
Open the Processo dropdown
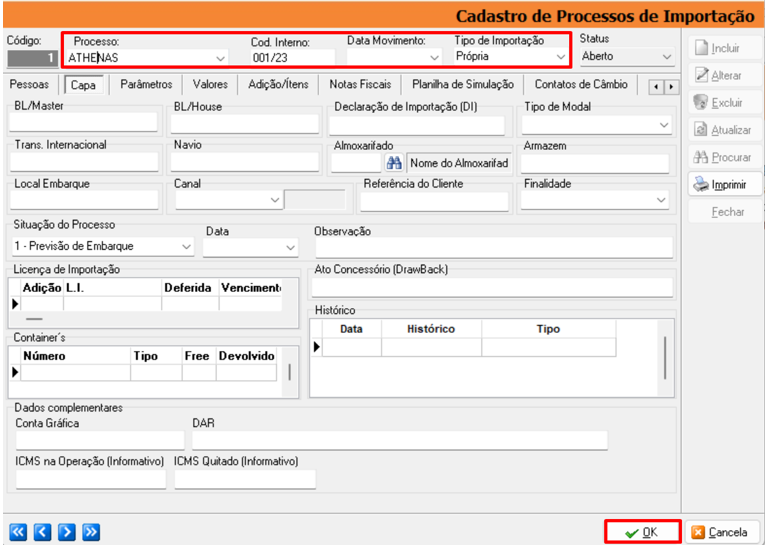(220, 58)
